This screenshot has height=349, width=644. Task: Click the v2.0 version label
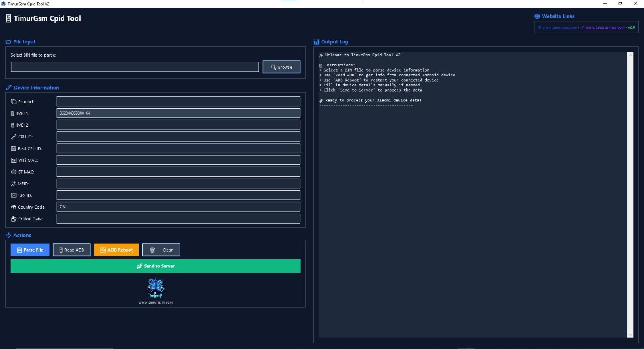(x=632, y=27)
